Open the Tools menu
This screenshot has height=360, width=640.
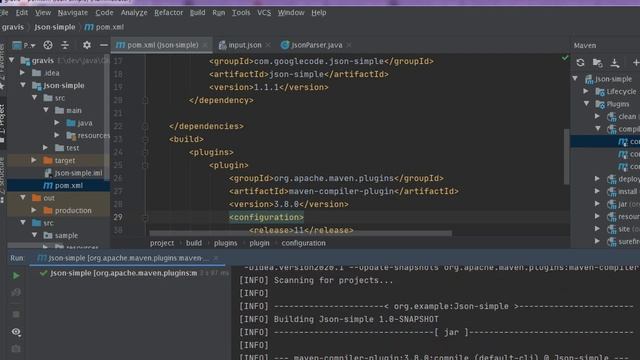point(241,13)
